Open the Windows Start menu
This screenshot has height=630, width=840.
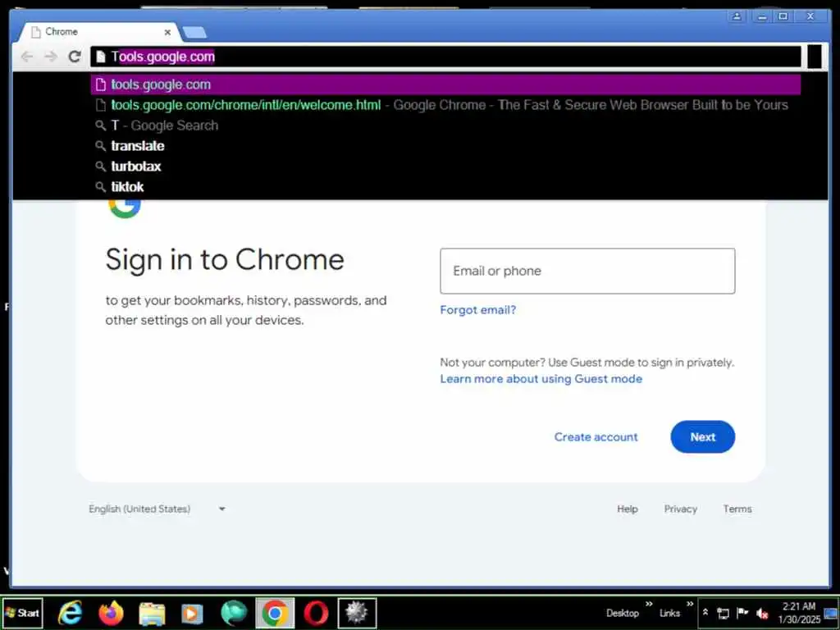22,613
